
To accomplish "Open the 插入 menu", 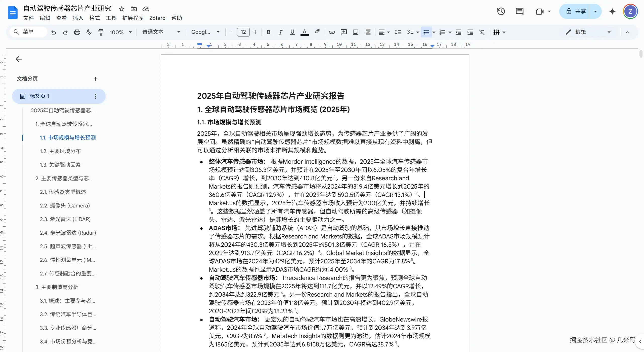I will (x=78, y=18).
